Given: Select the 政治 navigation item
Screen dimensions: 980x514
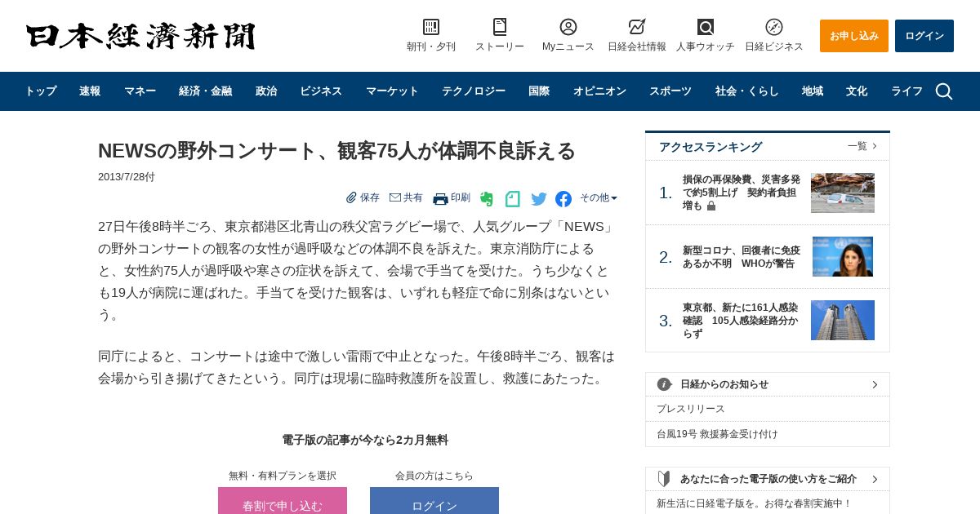Looking at the screenshot, I should coord(266,91).
